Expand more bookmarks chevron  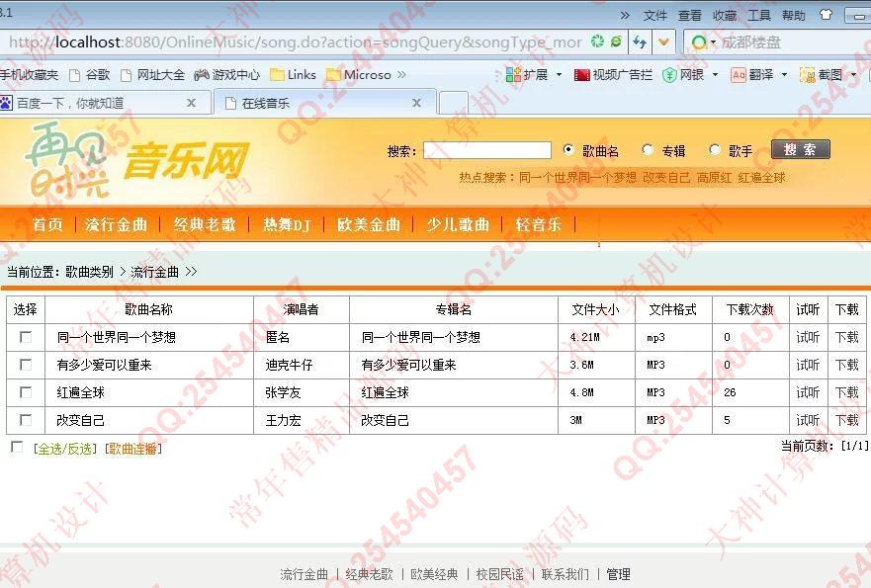(401, 75)
